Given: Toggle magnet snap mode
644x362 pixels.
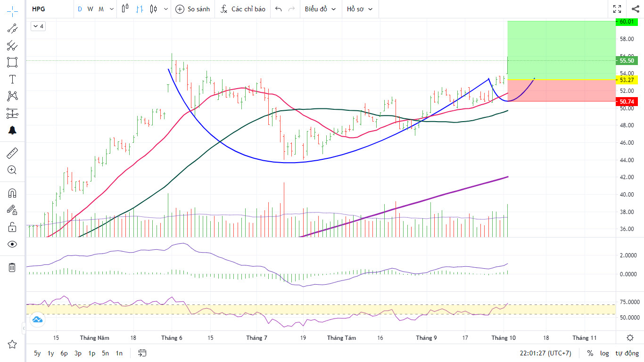Looking at the screenshot, I should (12, 193).
